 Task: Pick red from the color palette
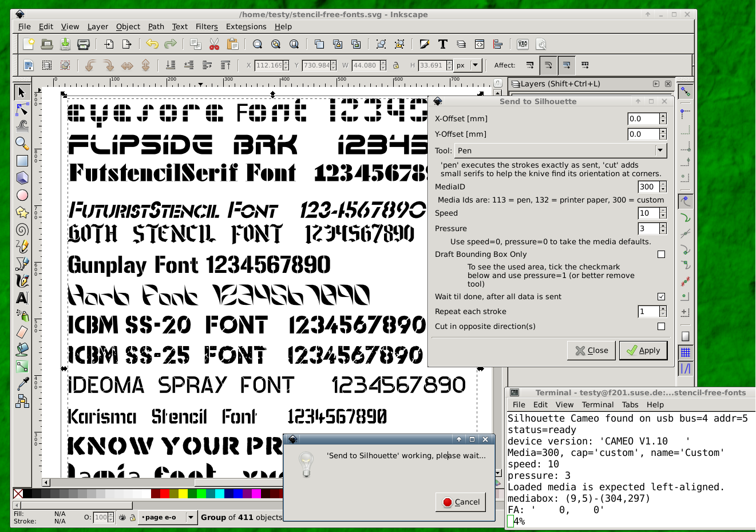[x=165, y=493]
